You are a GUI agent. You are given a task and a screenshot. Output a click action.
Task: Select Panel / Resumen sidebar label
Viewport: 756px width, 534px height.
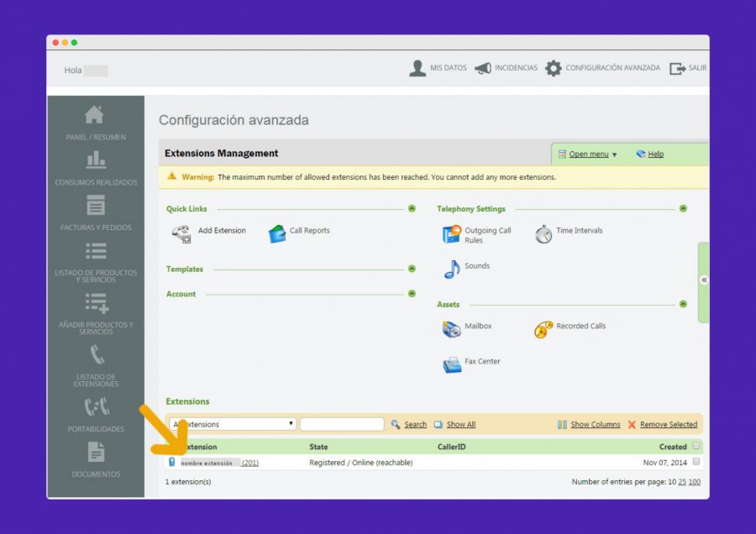[x=96, y=138]
